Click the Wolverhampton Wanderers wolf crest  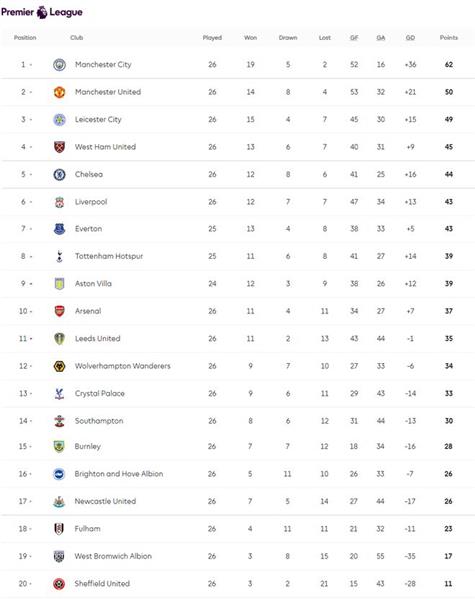click(59, 366)
